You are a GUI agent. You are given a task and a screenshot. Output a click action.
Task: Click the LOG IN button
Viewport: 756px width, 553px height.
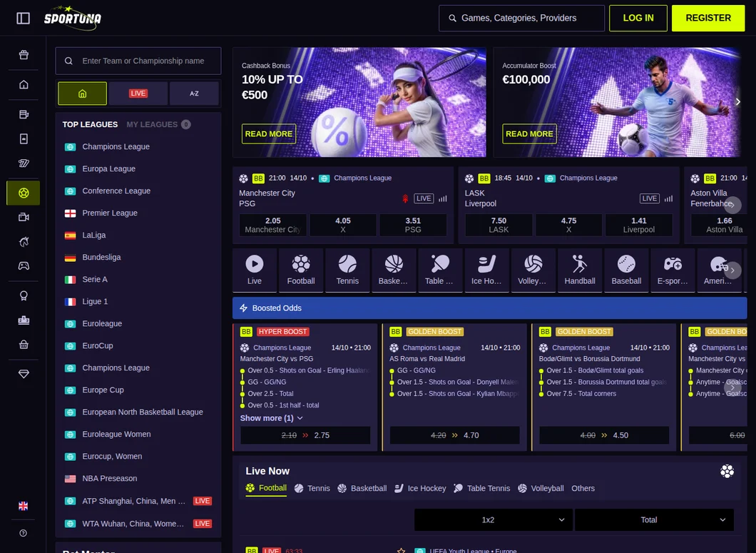pos(638,18)
